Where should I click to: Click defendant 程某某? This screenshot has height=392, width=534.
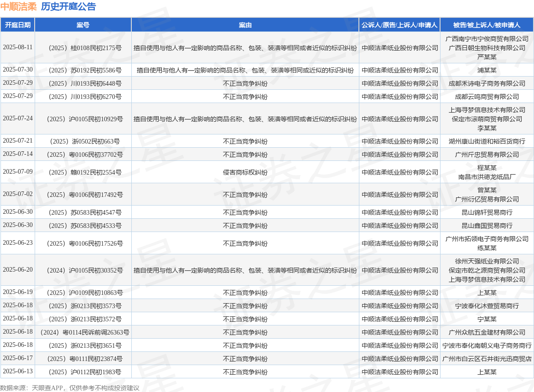click(487, 168)
